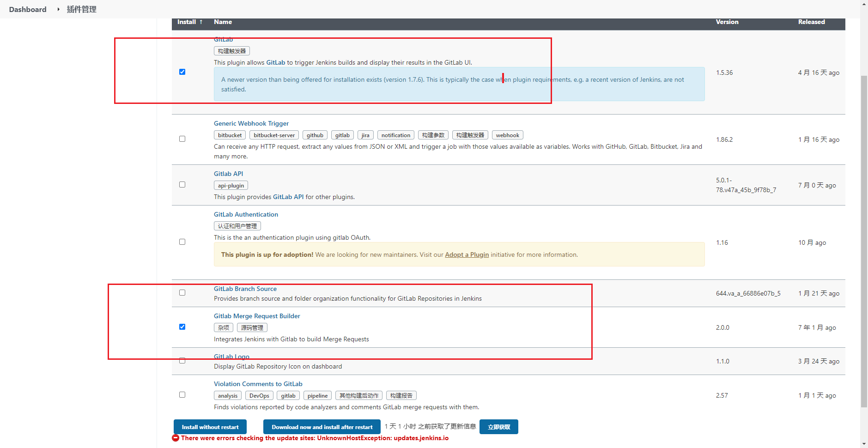This screenshot has height=448, width=868.
Task: Click 构建触发器 tag under Generic Webhook Trigger
Action: tap(470, 135)
